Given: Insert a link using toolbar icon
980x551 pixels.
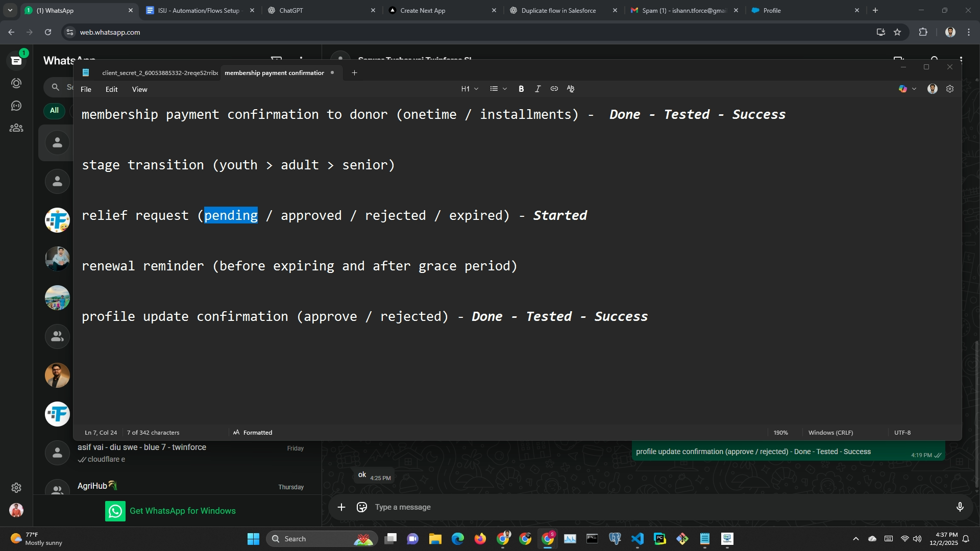Looking at the screenshot, I should click(x=554, y=89).
